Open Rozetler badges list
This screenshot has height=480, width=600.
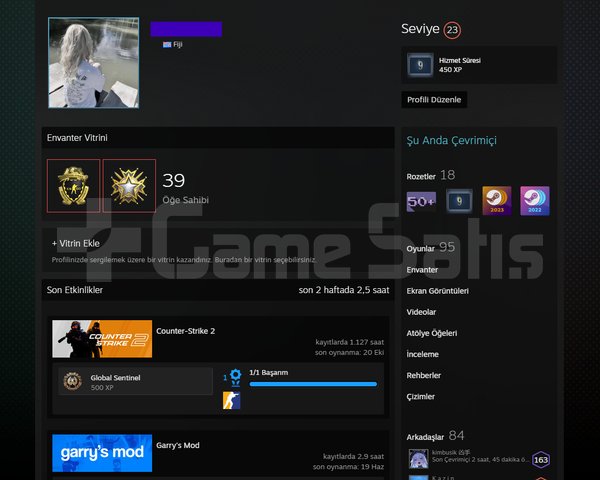[430, 176]
